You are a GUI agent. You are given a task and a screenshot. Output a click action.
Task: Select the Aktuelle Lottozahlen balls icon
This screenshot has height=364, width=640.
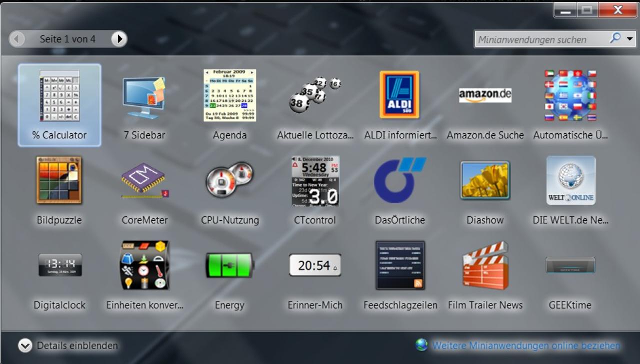(315, 94)
